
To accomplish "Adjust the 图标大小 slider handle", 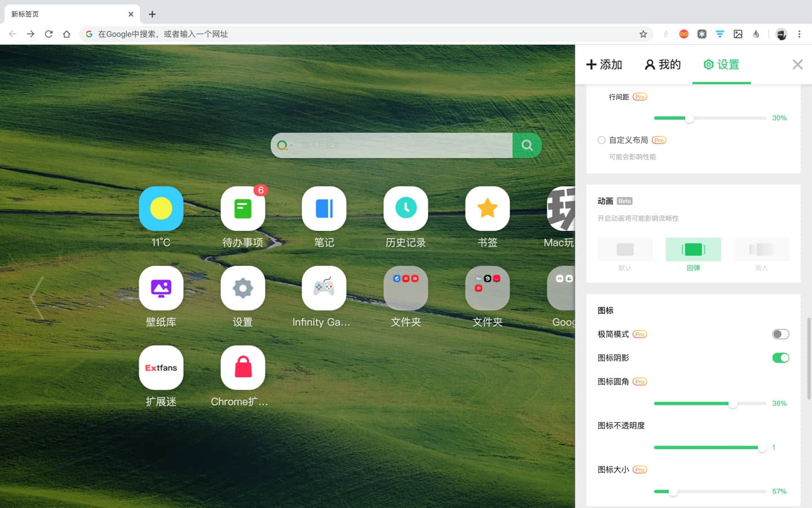I will [673, 492].
